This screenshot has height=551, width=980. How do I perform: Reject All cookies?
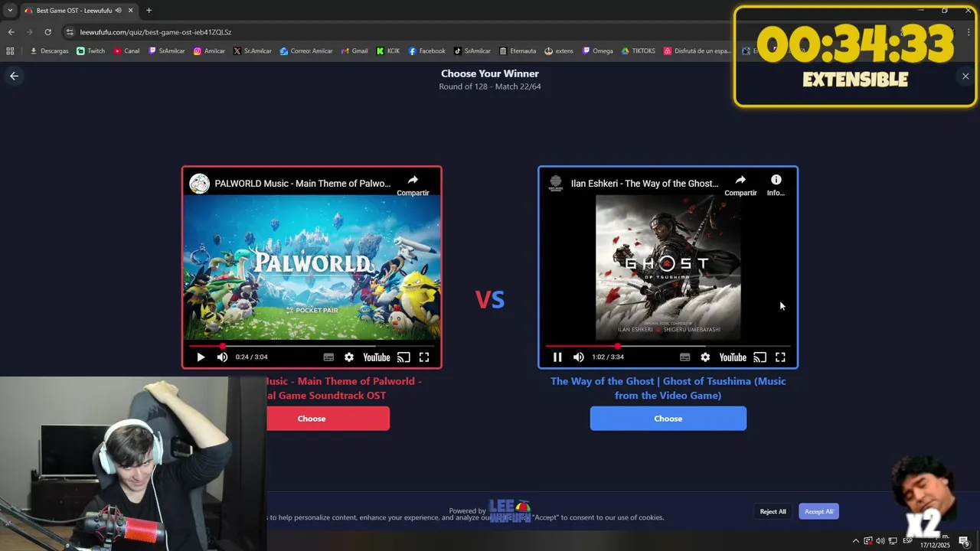(773, 511)
